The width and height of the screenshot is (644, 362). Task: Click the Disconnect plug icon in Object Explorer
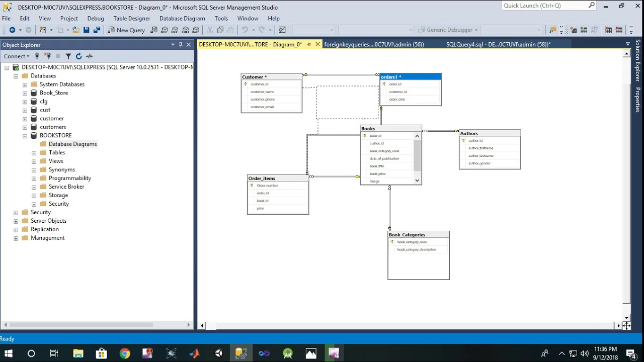(48, 56)
